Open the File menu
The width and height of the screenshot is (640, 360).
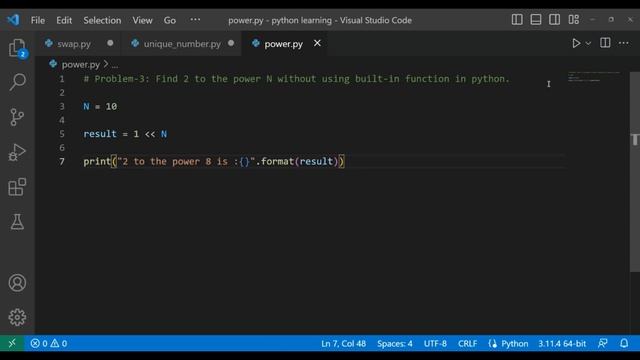pyautogui.click(x=38, y=20)
